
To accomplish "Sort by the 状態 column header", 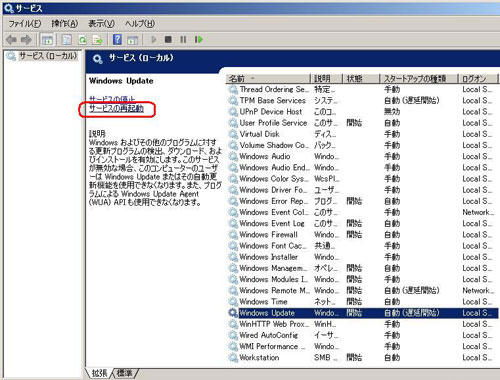I will click(361, 79).
